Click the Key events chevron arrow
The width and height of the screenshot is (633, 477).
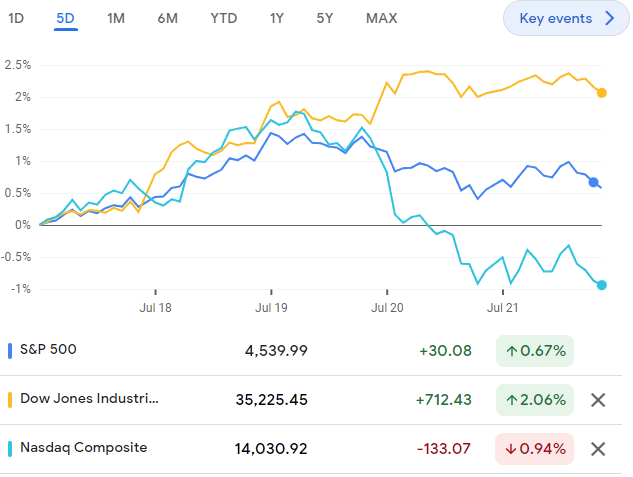click(x=610, y=18)
